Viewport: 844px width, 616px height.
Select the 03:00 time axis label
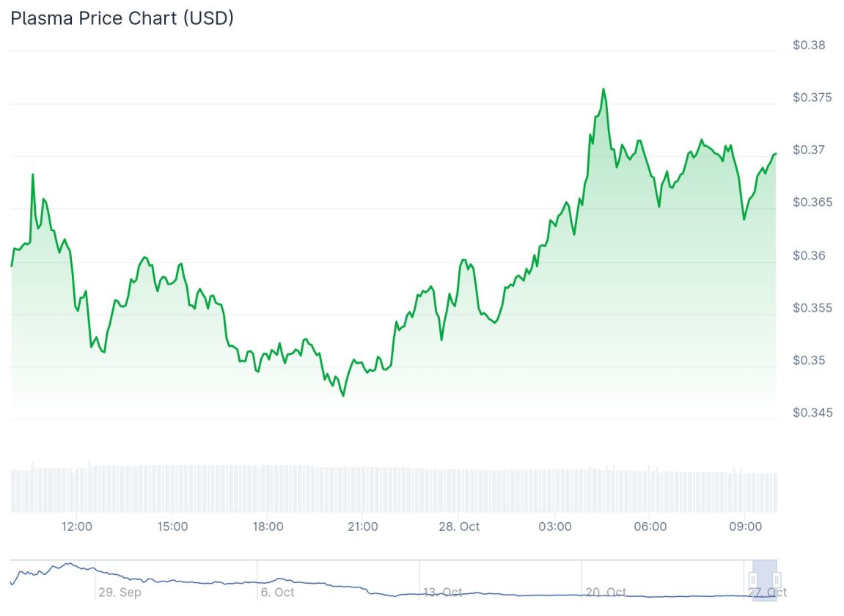tap(555, 527)
